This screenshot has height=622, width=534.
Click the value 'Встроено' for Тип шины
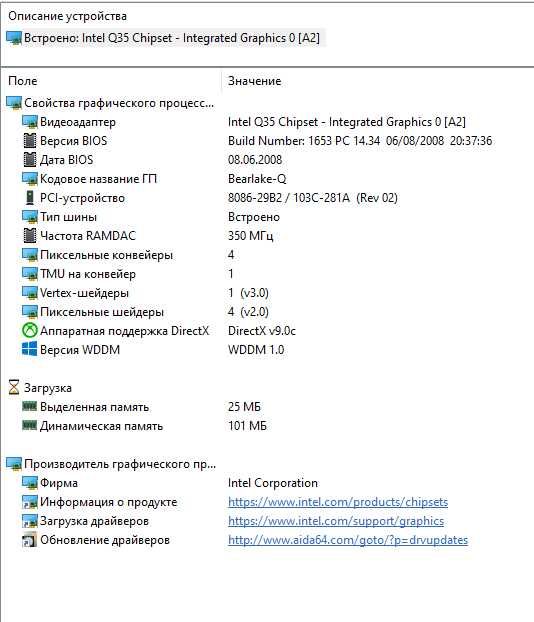click(254, 217)
